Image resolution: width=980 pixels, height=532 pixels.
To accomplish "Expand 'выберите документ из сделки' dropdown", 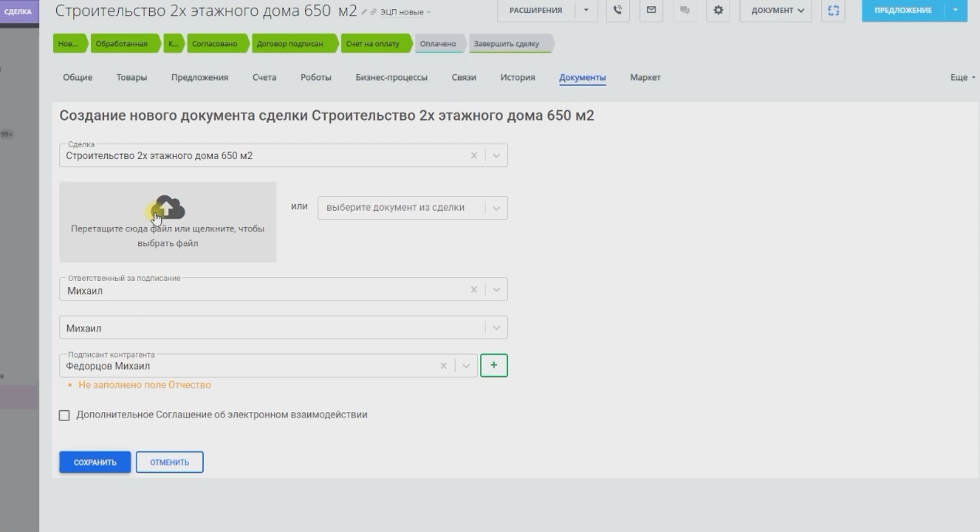I will pos(496,208).
